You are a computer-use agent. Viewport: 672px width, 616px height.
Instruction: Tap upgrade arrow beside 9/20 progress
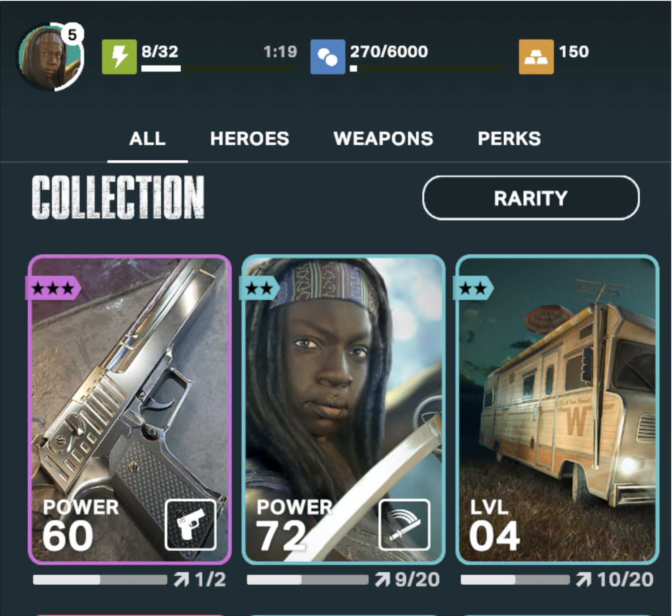tap(383, 580)
